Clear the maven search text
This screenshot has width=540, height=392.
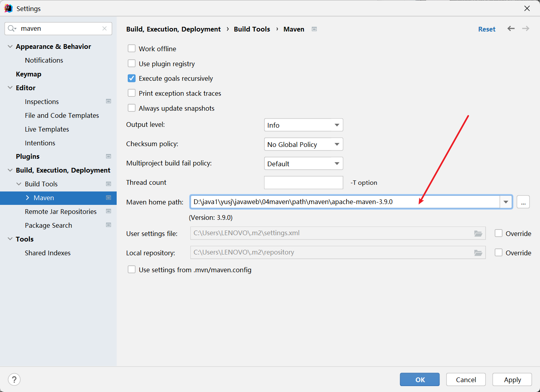point(104,28)
